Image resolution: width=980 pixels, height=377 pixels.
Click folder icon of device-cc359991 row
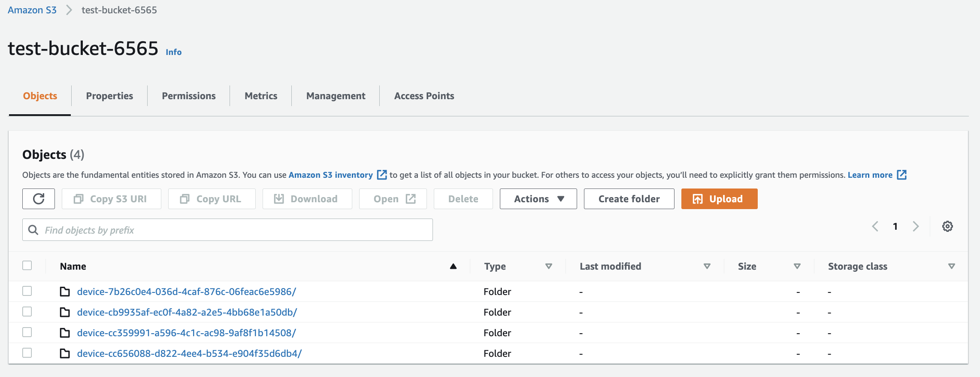(65, 333)
